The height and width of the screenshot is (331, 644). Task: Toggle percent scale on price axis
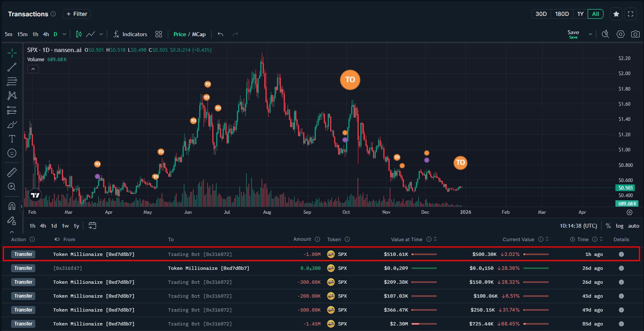pyautogui.click(x=608, y=226)
